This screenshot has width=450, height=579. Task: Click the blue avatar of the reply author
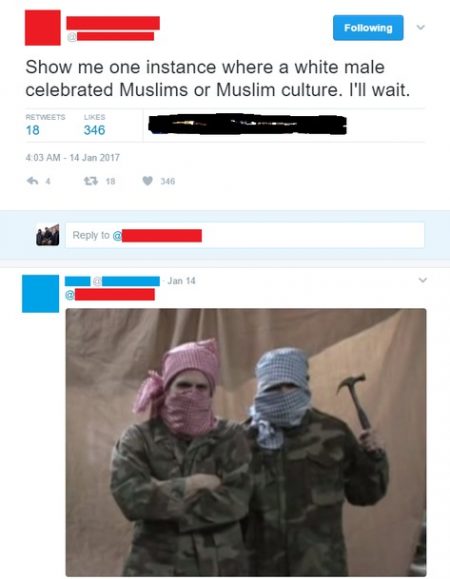(40, 294)
